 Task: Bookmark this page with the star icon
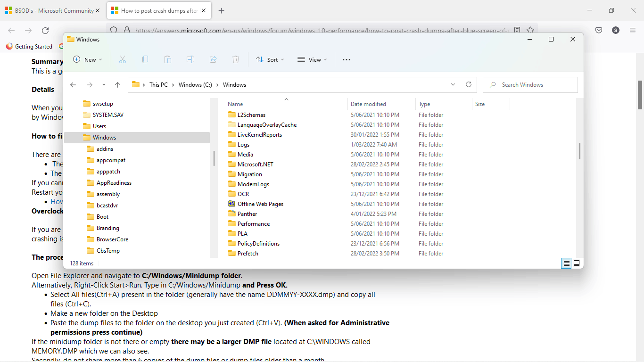530,30
